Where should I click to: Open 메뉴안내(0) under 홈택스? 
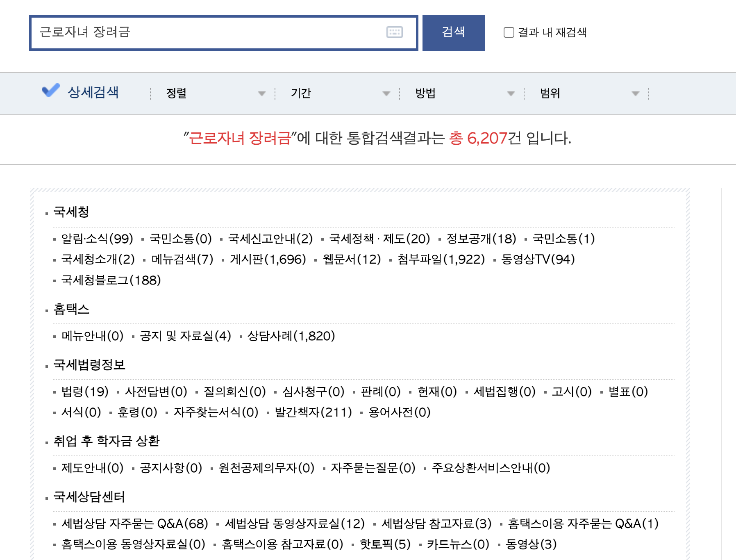click(x=92, y=336)
